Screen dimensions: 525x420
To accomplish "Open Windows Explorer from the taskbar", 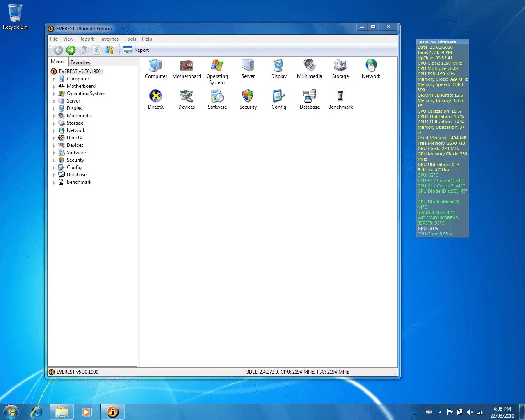I will (62, 412).
